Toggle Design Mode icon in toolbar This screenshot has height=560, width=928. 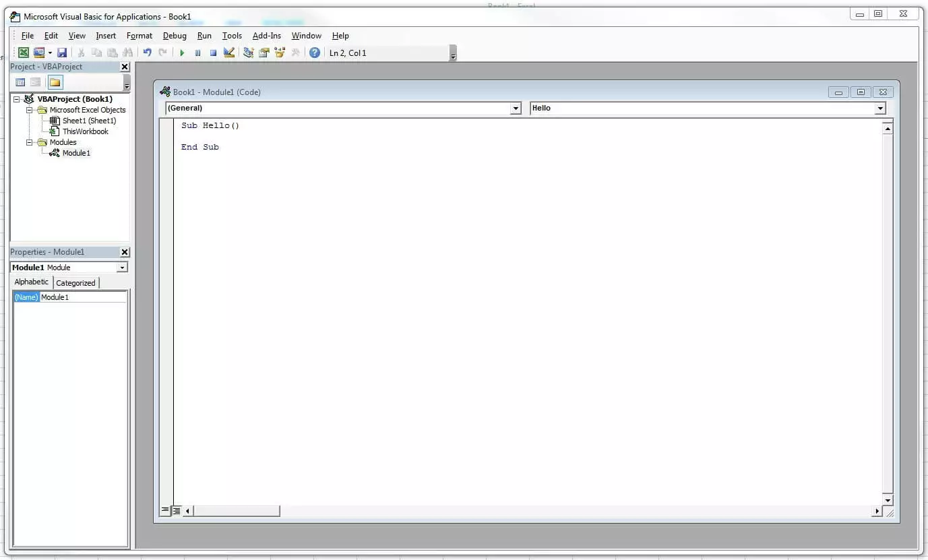(x=229, y=53)
